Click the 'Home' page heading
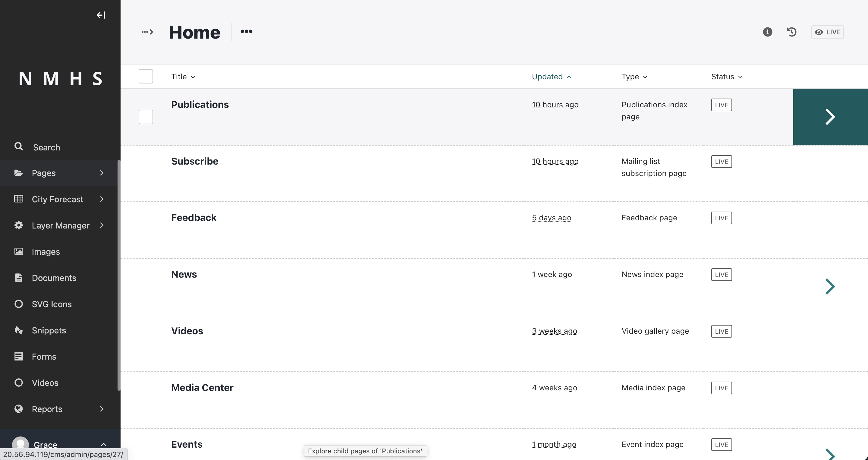This screenshot has width=868, height=460. 194,32
